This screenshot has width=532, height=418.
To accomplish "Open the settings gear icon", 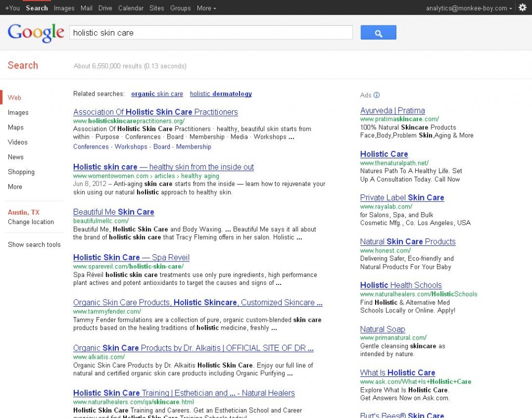I will (x=523, y=7).
